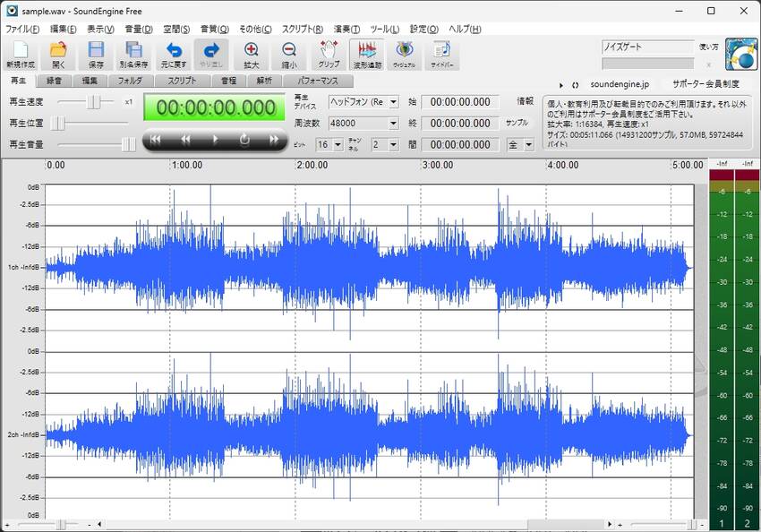Open the ツール(L) menu

(x=384, y=30)
